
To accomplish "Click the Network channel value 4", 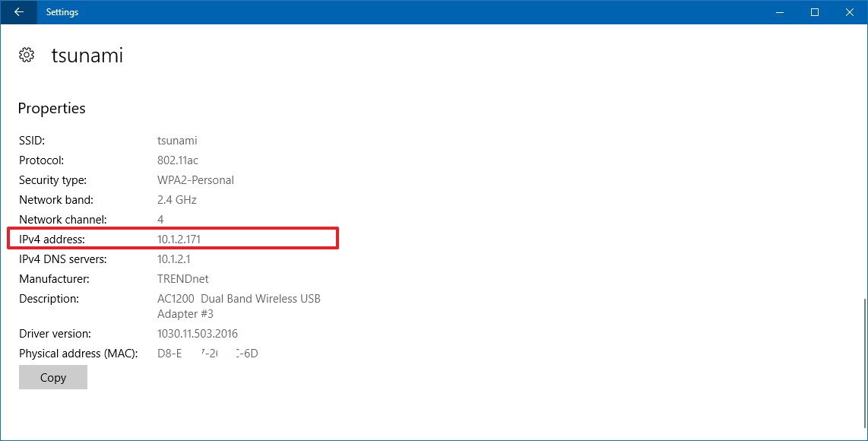I will 160,220.
